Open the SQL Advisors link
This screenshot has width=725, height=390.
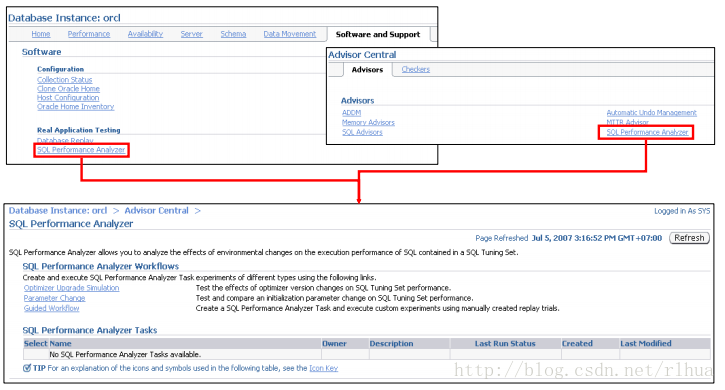click(x=362, y=132)
